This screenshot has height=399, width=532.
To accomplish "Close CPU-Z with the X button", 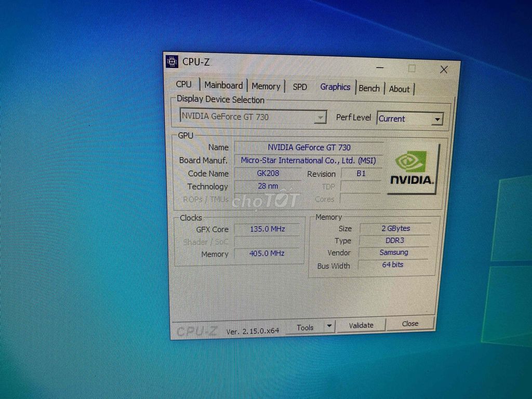I will tap(444, 70).
